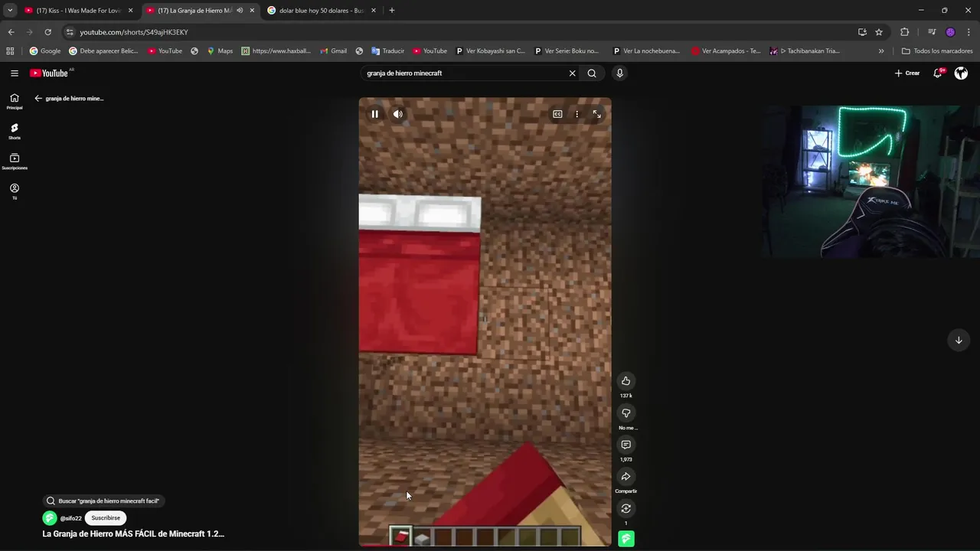Screen dimensions: 980x551
Task: Install or cast page icon in address bar
Action: pyautogui.click(x=862, y=32)
